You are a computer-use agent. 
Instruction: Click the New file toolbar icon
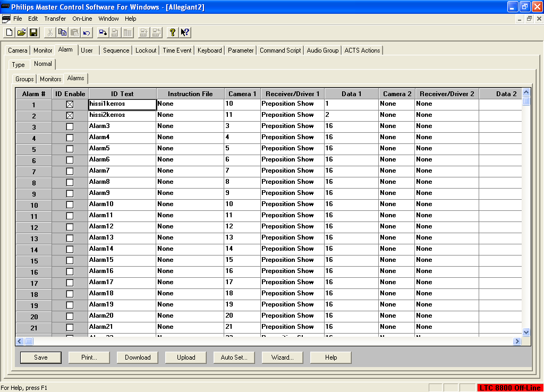[x=10, y=32]
